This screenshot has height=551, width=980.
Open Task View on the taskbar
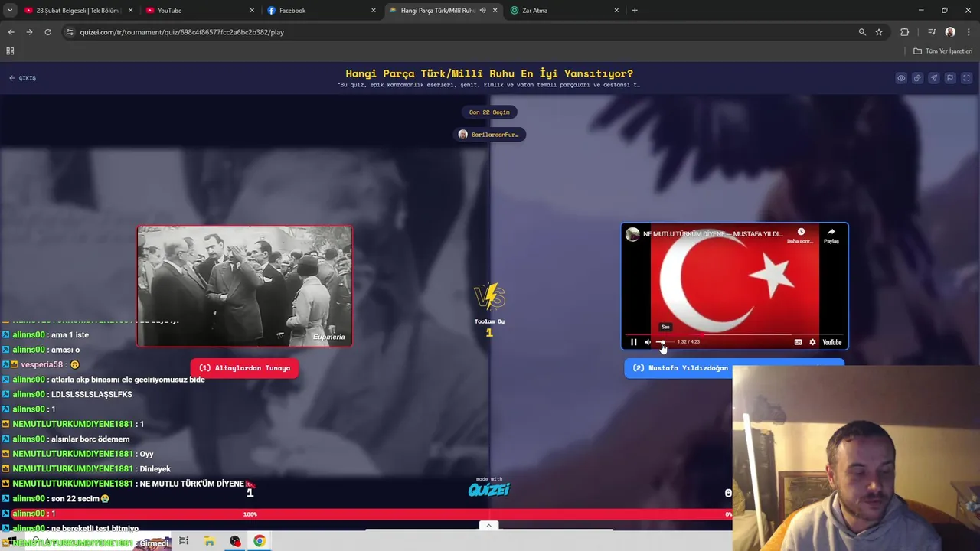click(x=183, y=541)
